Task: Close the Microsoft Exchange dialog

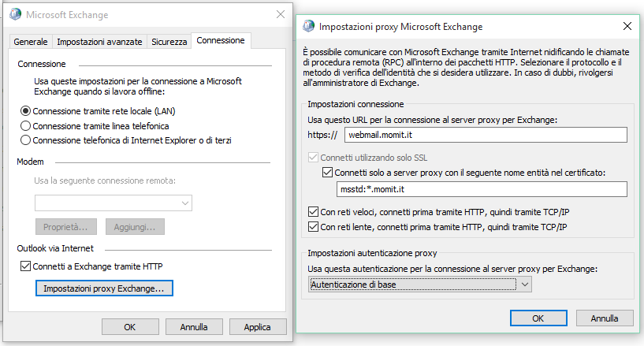Action: [x=281, y=15]
